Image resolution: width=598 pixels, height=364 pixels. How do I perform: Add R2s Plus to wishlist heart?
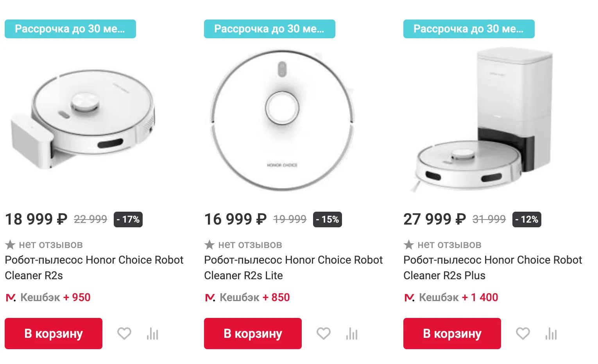[523, 334]
